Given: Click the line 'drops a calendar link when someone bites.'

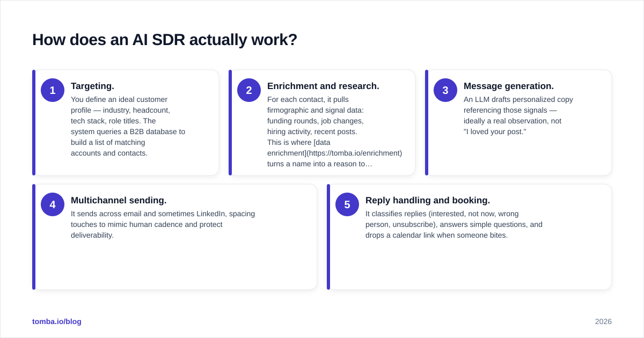Looking at the screenshot, I should 436,235.
